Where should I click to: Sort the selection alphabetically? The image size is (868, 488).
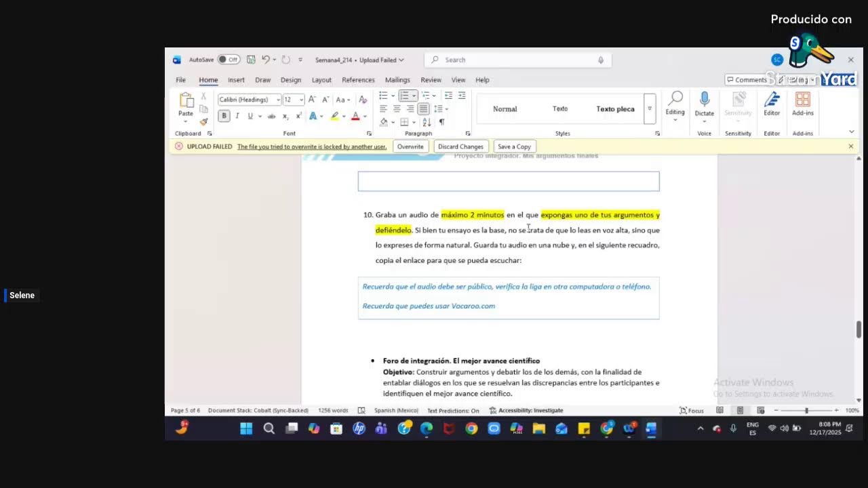click(427, 122)
